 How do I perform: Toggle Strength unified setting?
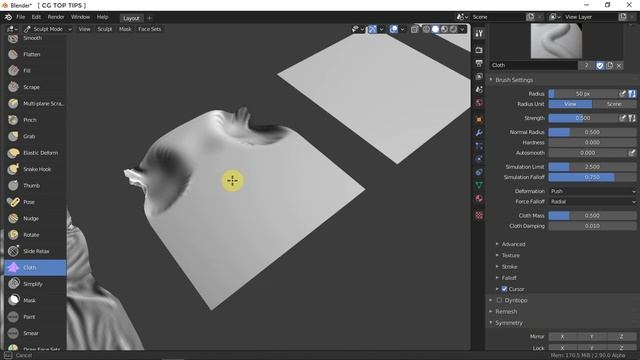coord(632,118)
